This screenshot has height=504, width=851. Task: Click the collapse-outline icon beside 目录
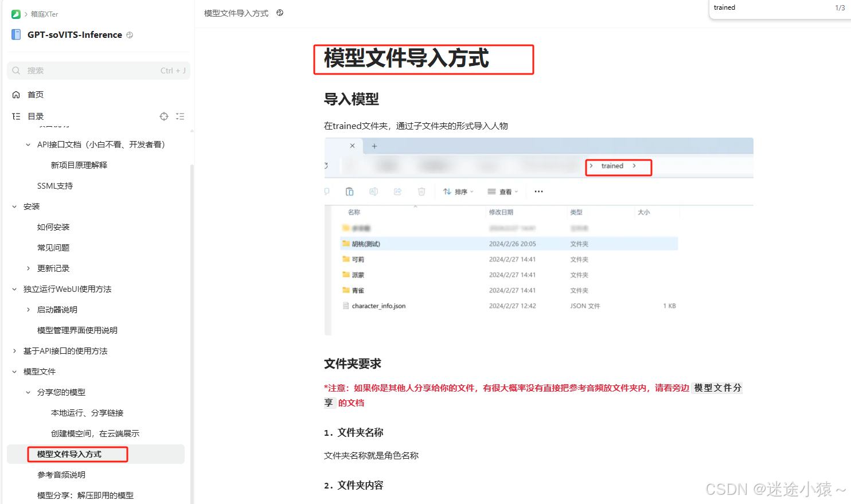click(180, 116)
